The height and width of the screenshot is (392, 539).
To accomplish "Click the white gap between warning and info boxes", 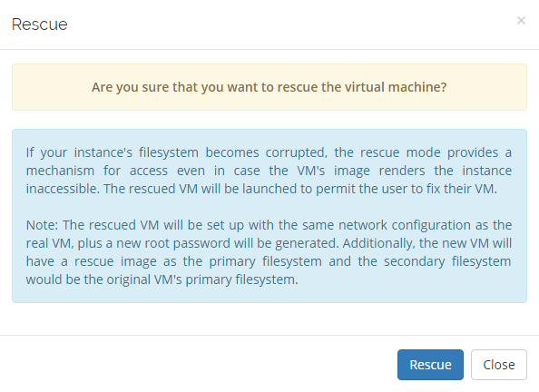I will (269, 120).
